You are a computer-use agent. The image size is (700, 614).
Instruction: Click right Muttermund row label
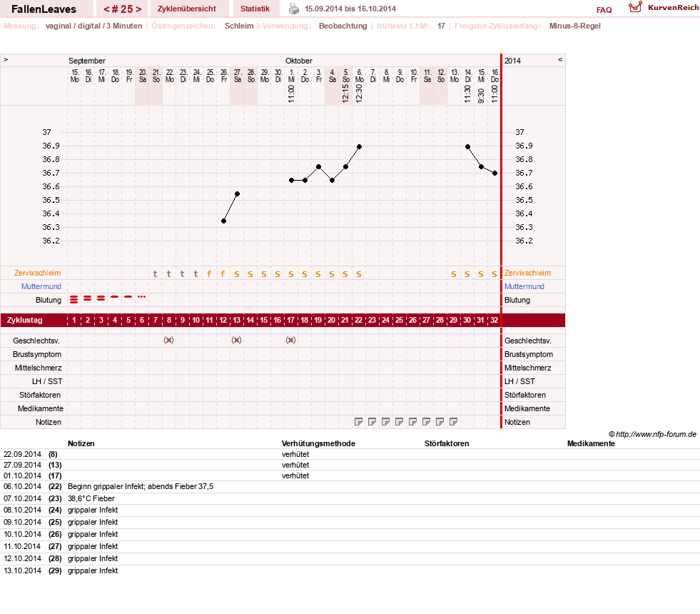tap(524, 286)
